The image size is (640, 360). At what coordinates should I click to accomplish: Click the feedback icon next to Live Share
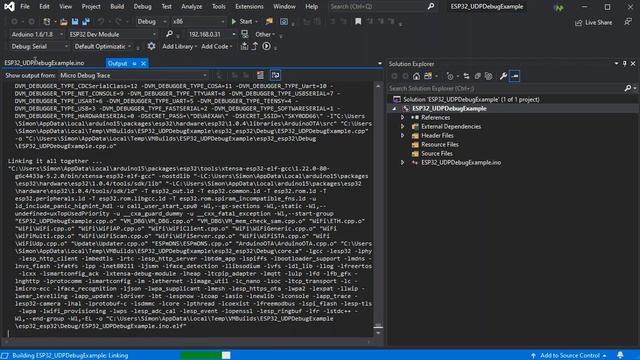(628, 22)
